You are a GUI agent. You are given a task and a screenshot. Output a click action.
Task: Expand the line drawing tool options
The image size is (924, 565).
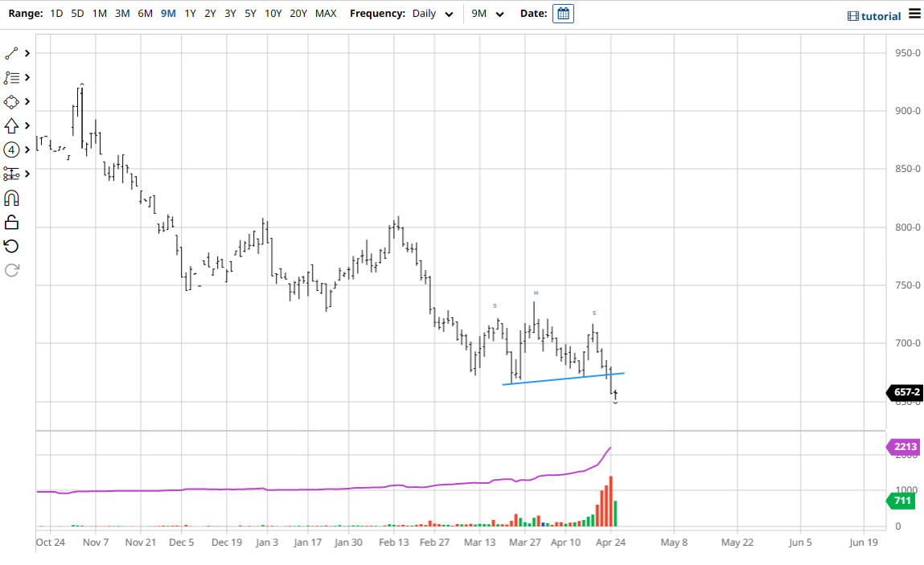click(x=27, y=54)
